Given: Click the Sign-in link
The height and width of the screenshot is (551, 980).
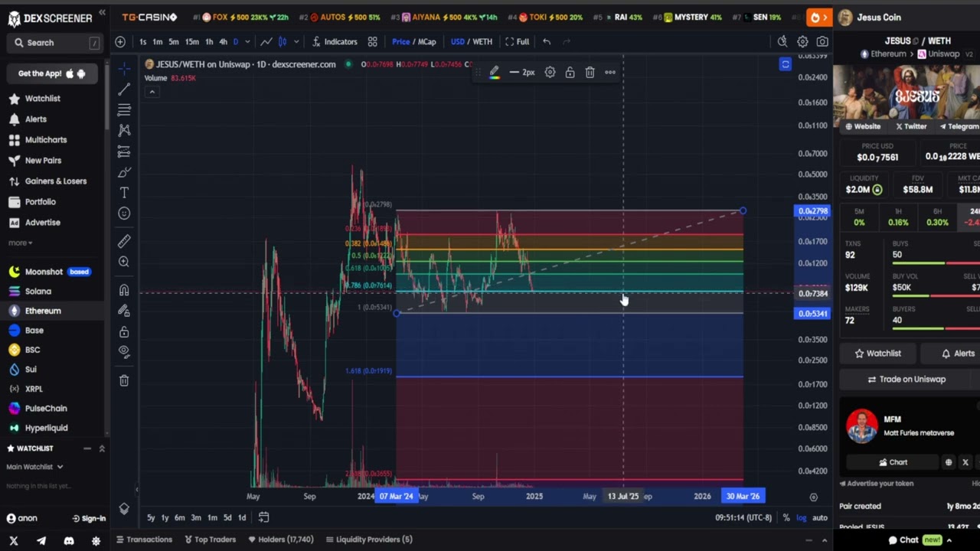Looking at the screenshot, I should [90, 518].
